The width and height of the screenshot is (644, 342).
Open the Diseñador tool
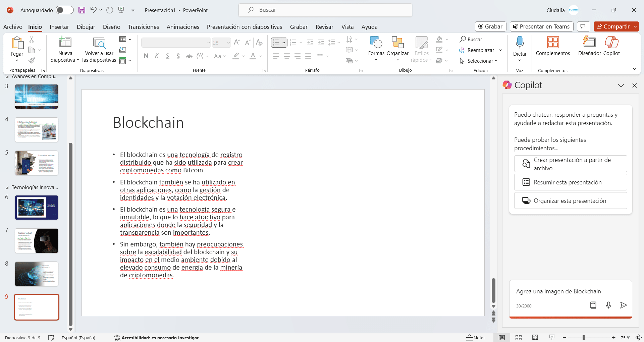[x=589, y=43]
